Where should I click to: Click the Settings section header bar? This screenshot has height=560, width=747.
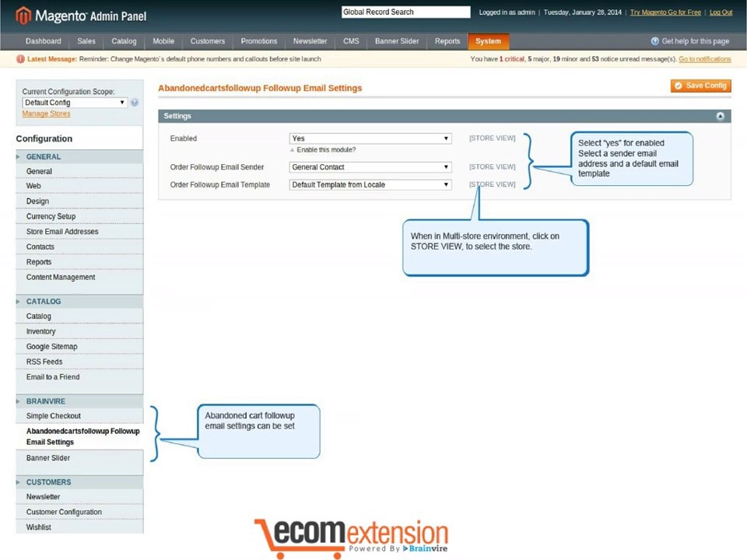coord(444,116)
